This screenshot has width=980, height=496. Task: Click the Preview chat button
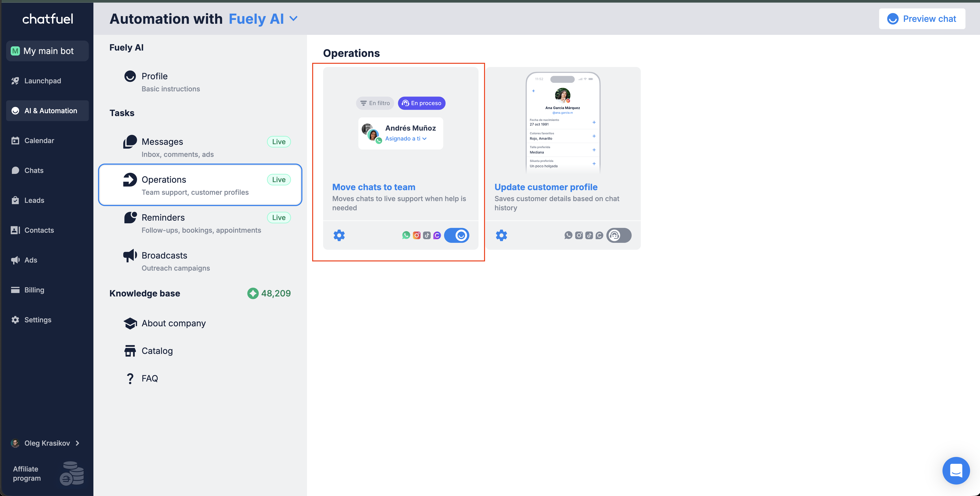tap(922, 19)
